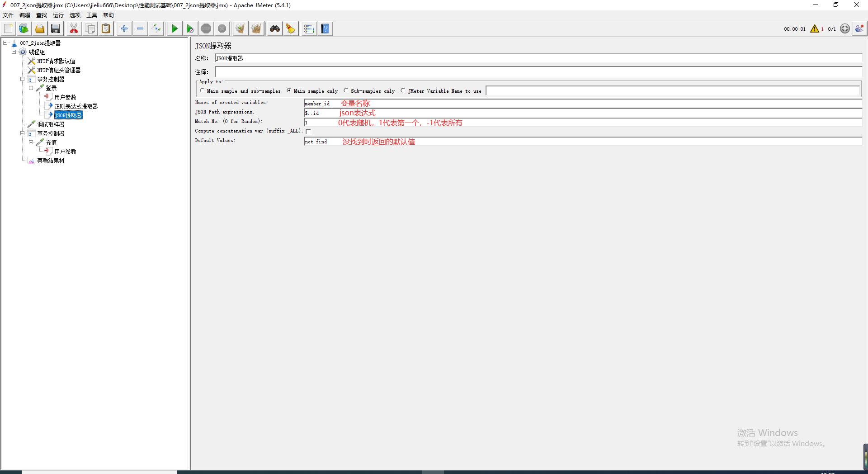868x474 pixels.
Task: Select Main sample only option
Action: [x=312, y=91]
